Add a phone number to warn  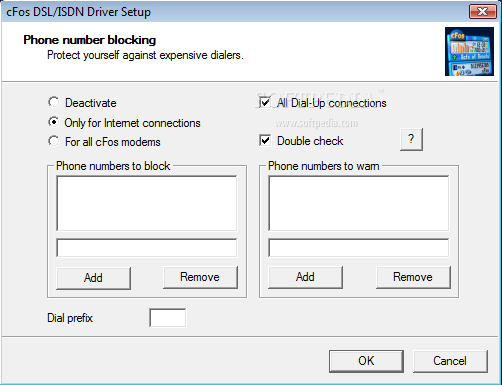[x=305, y=277]
